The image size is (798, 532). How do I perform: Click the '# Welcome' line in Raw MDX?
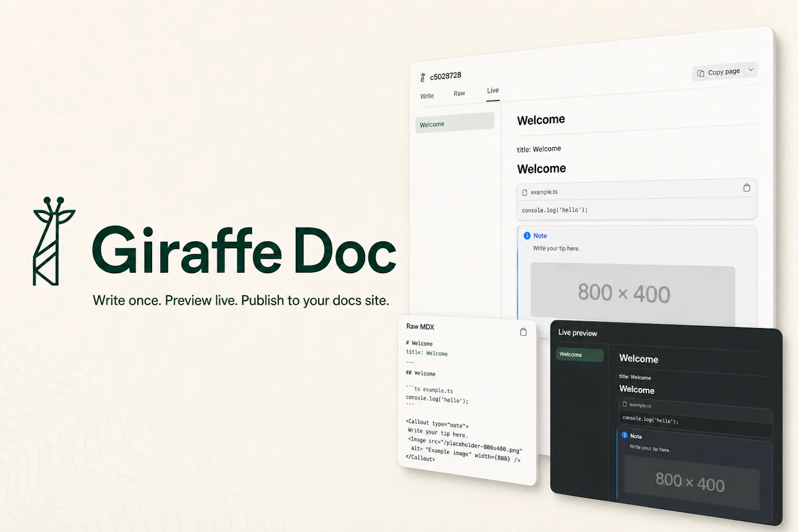[x=419, y=343]
